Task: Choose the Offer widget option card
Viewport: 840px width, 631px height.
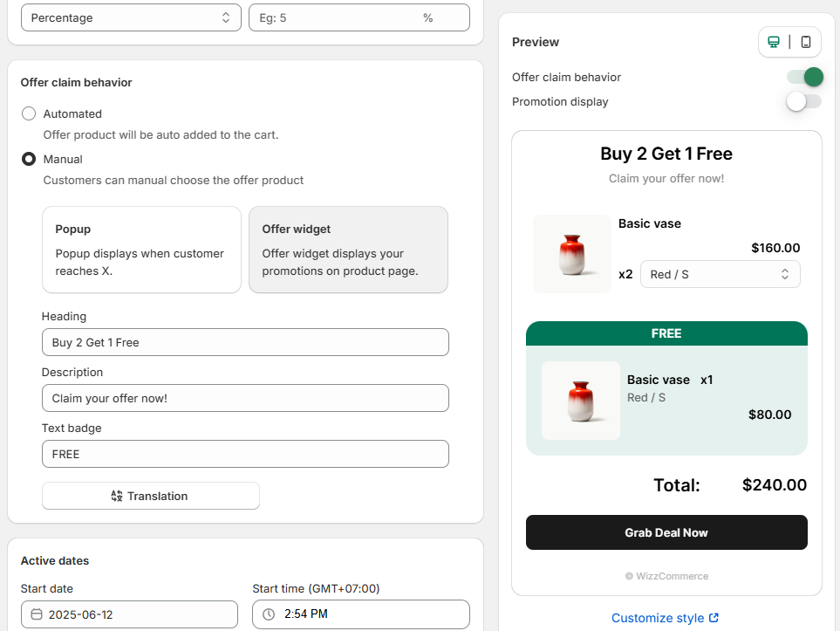Action: pyautogui.click(x=348, y=250)
